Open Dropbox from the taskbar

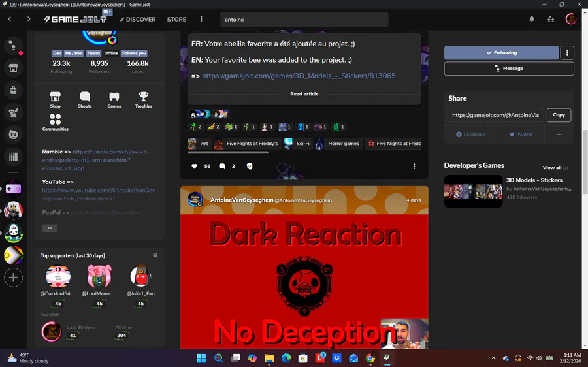[336, 359]
